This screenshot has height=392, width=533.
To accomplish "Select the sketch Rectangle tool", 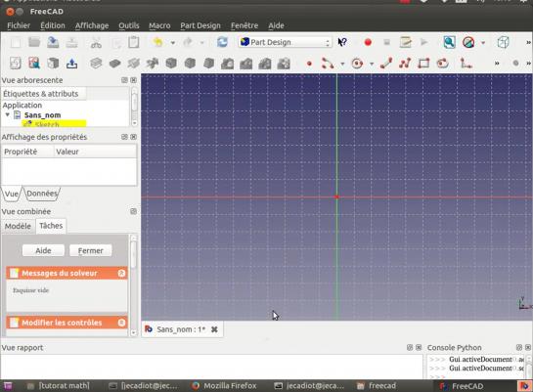I will click(423, 64).
